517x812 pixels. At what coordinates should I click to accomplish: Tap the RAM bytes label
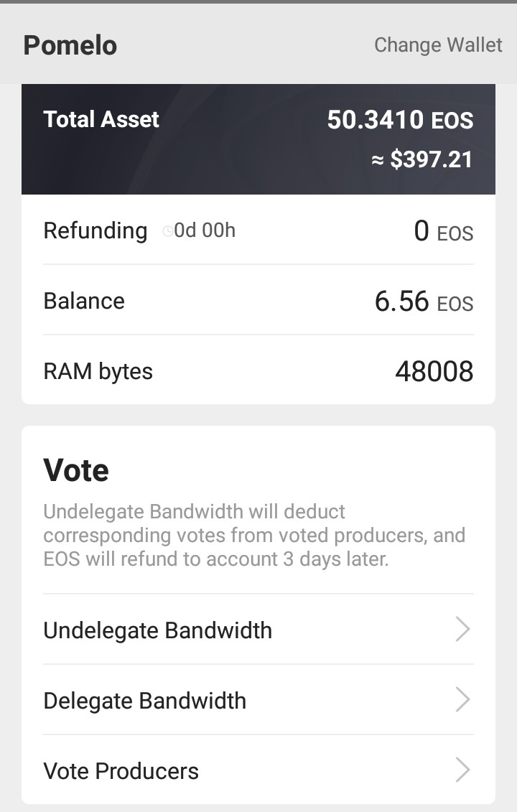(98, 371)
